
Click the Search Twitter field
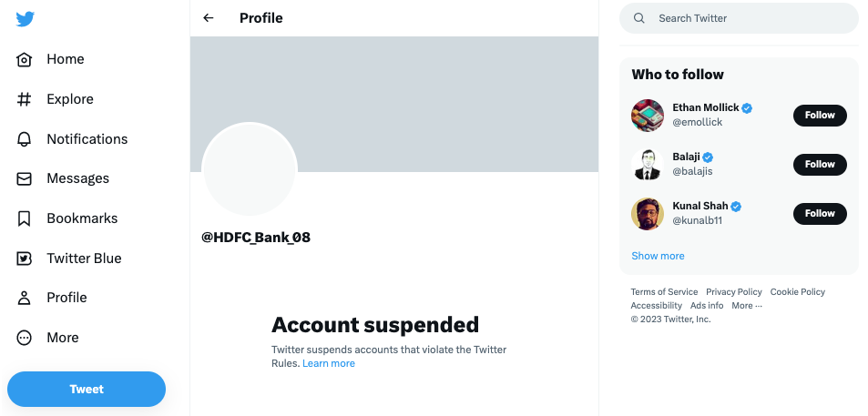click(x=747, y=18)
